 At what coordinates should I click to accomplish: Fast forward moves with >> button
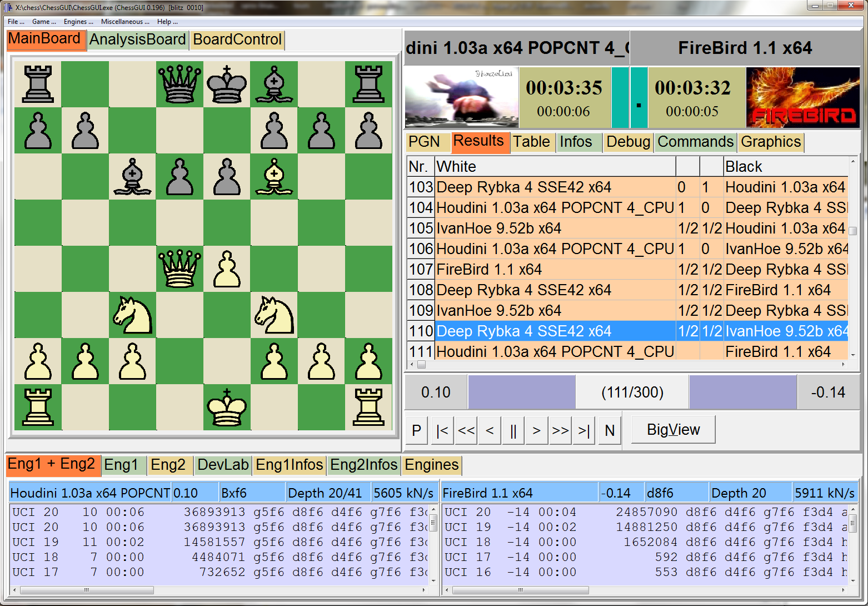pos(560,430)
